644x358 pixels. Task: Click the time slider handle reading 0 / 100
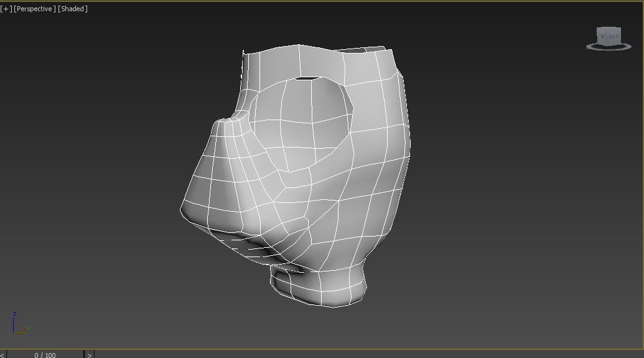pyautogui.click(x=45, y=355)
